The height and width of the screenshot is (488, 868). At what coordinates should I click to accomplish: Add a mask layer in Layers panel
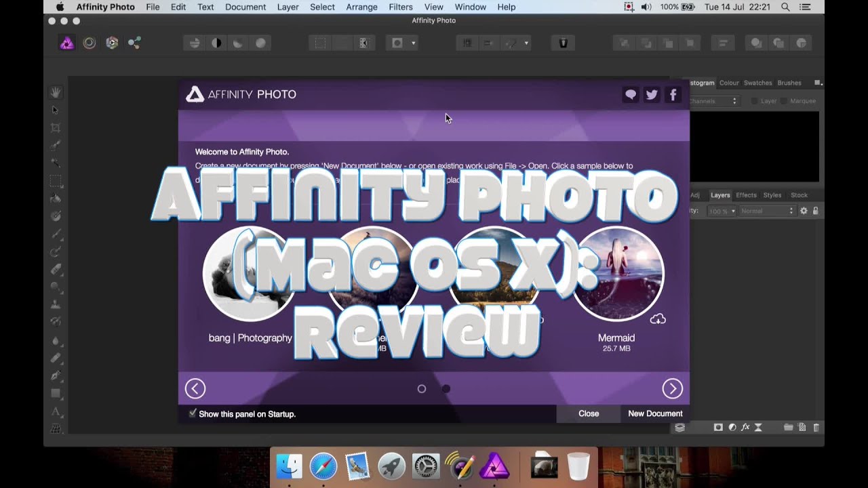pyautogui.click(x=718, y=428)
